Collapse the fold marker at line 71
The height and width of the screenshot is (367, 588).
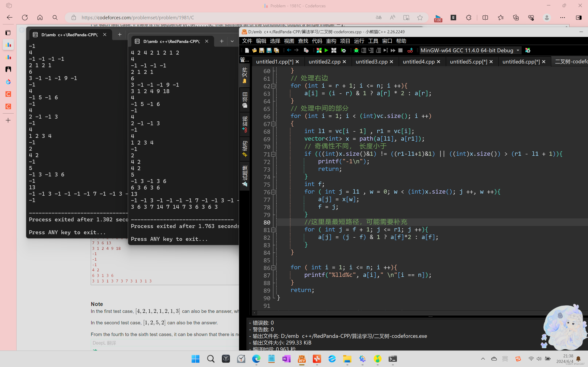[x=273, y=154]
